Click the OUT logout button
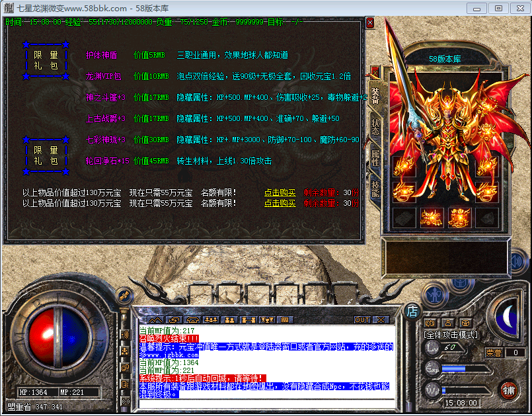This screenshot has height=416, width=532. pos(362,320)
